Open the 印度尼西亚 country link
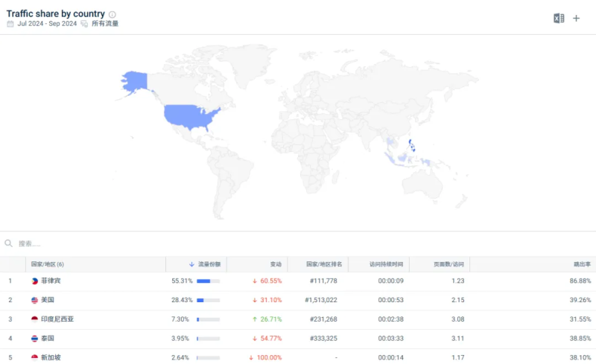The height and width of the screenshot is (364, 596). [57, 319]
